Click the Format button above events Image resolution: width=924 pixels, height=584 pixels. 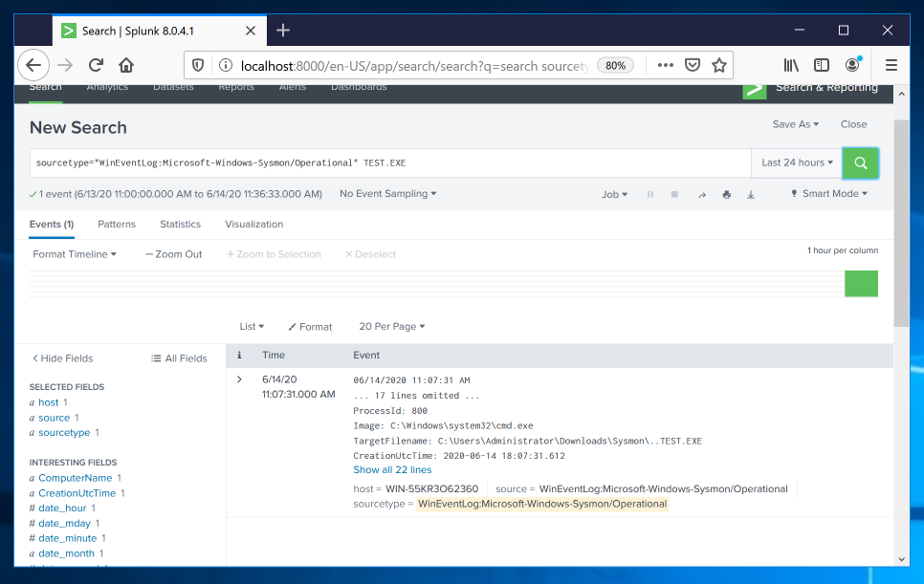(310, 327)
